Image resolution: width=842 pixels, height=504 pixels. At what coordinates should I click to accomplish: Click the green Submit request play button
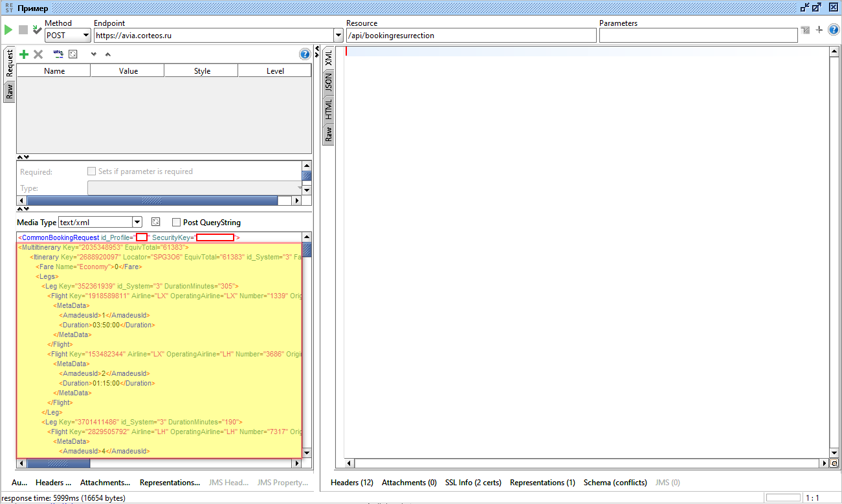click(x=8, y=30)
